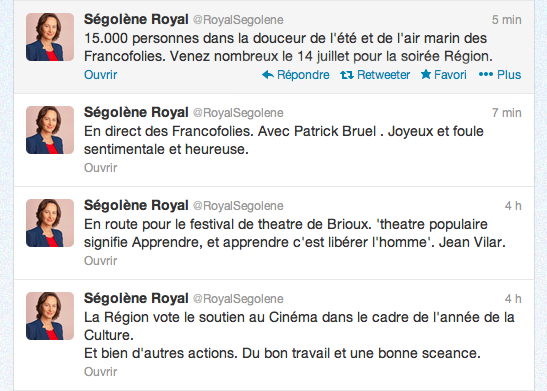Open avatar on the Cinéma support tweet
The image size is (547, 391).
[x=50, y=316]
